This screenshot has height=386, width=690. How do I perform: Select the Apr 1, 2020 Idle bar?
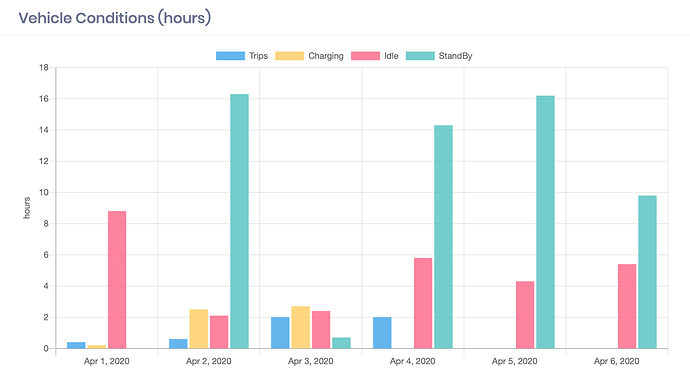[x=117, y=280]
